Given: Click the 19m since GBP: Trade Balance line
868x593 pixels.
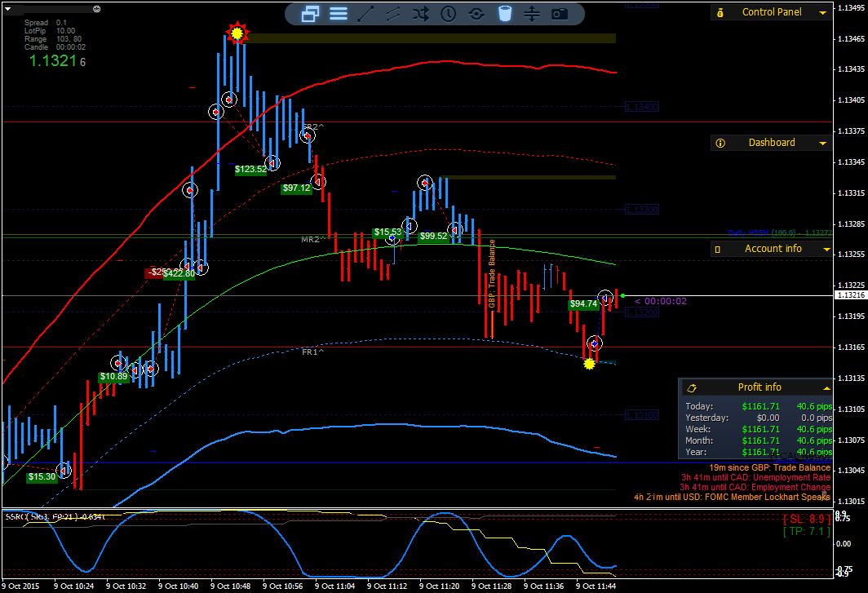Looking at the screenshot, I should tap(770, 468).
